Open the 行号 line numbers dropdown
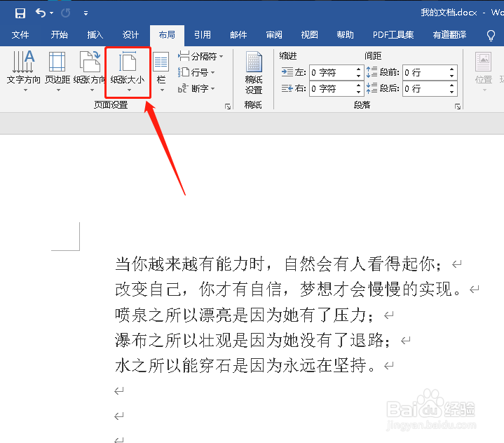The image size is (504, 443). coord(196,72)
